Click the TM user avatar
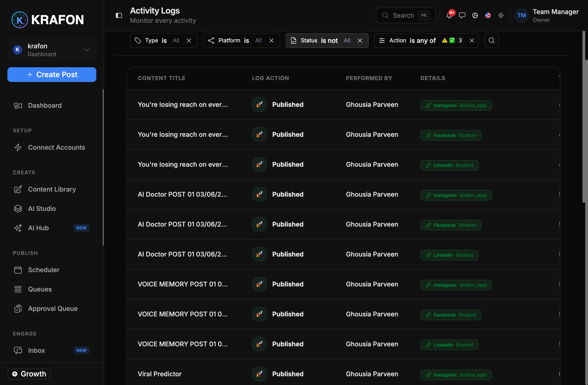This screenshot has width=588, height=385. [522, 16]
